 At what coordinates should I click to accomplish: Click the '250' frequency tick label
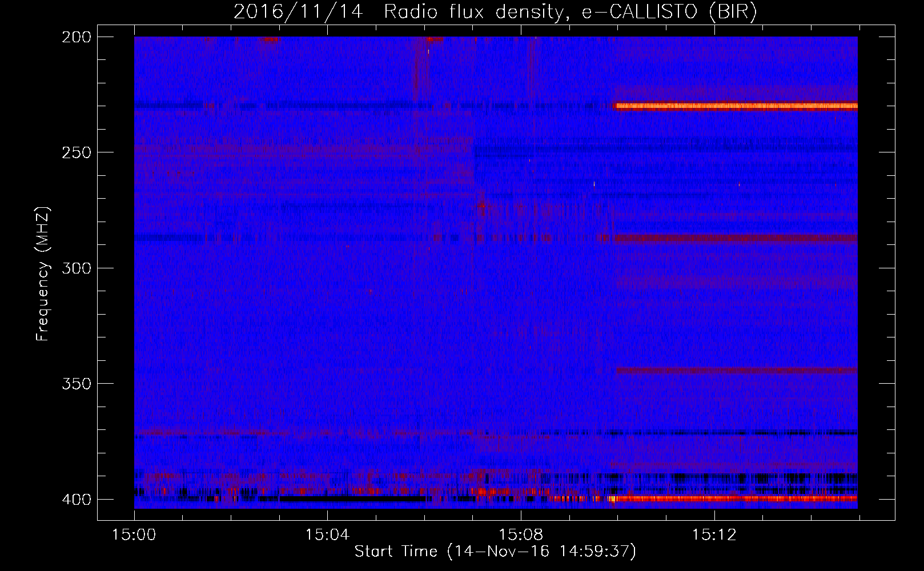[76, 152]
